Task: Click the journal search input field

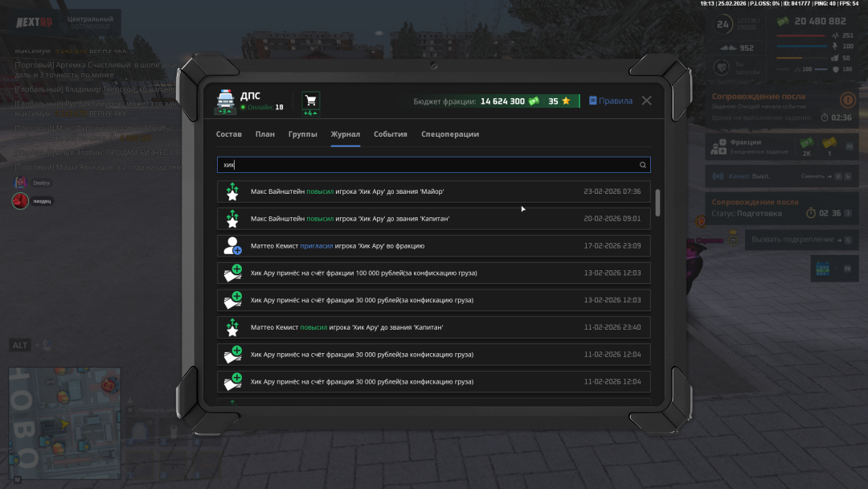Action: [426, 165]
